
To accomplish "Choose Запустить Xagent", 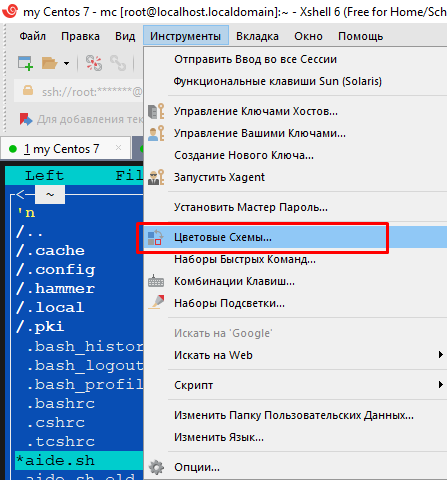I will (295, 177).
